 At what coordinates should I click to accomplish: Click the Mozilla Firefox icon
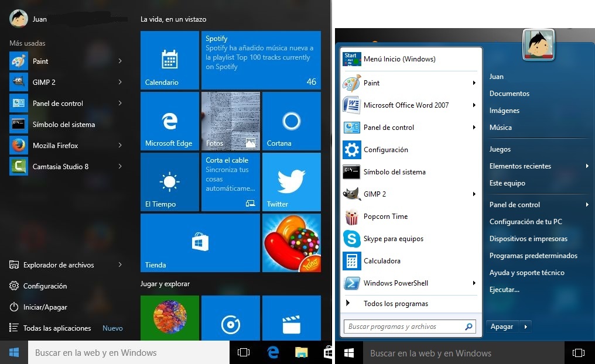click(x=19, y=145)
